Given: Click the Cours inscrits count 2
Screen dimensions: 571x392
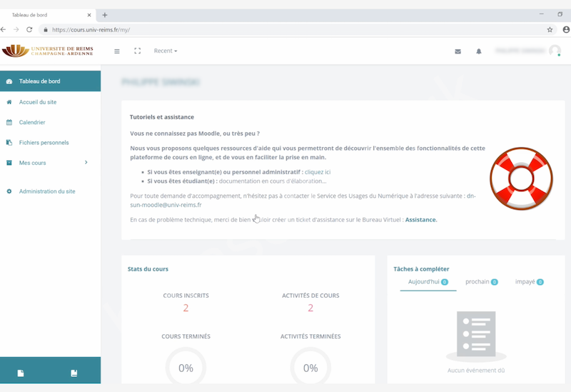Looking at the screenshot, I should 186,308.
